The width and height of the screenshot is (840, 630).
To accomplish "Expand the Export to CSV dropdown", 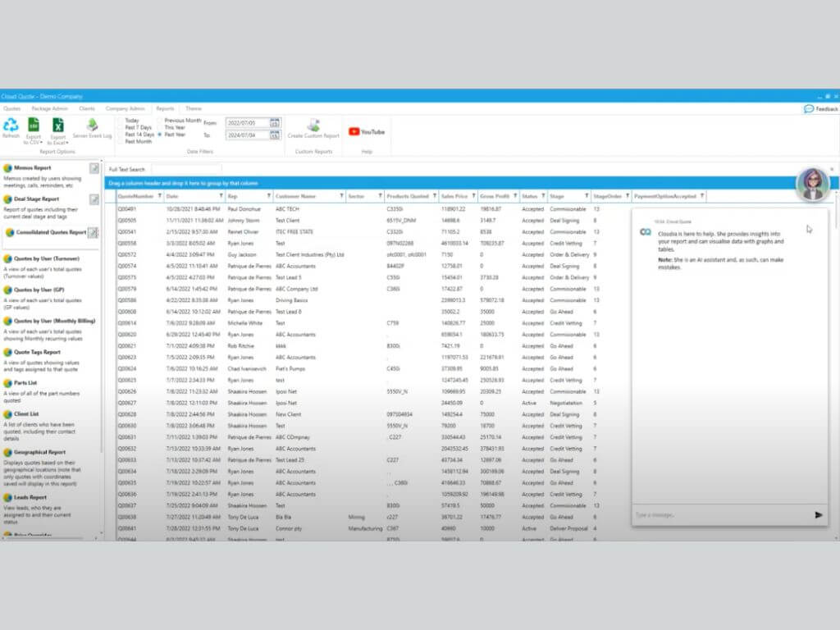I will [34, 142].
